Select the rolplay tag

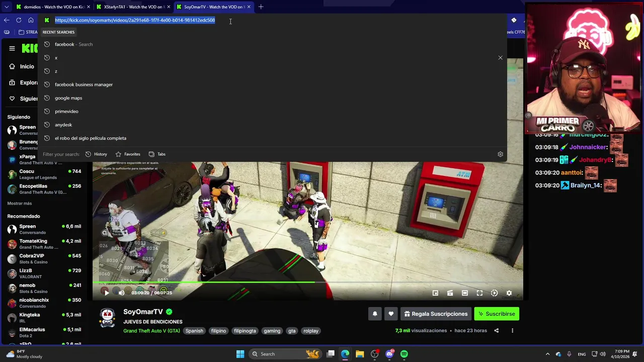(x=311, y=331)
